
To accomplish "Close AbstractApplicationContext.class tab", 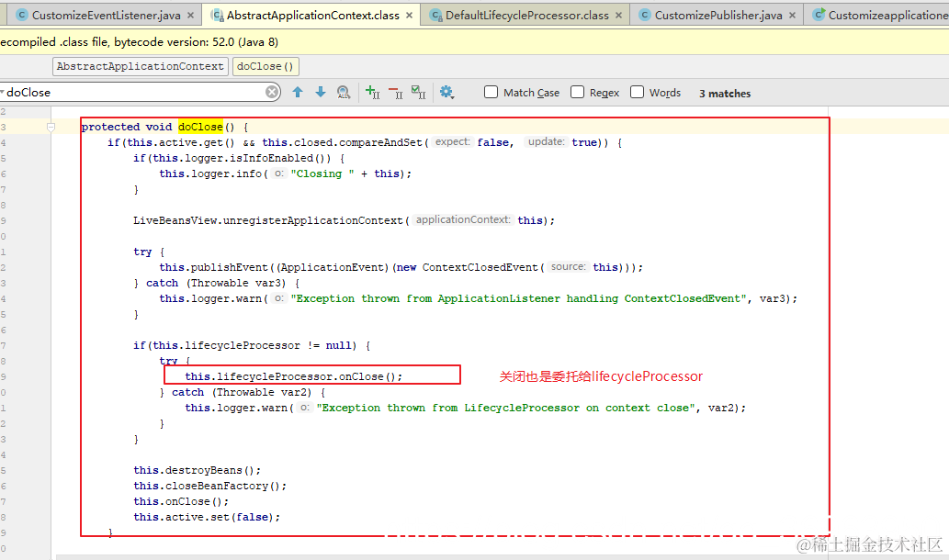I will pos(409,15).
